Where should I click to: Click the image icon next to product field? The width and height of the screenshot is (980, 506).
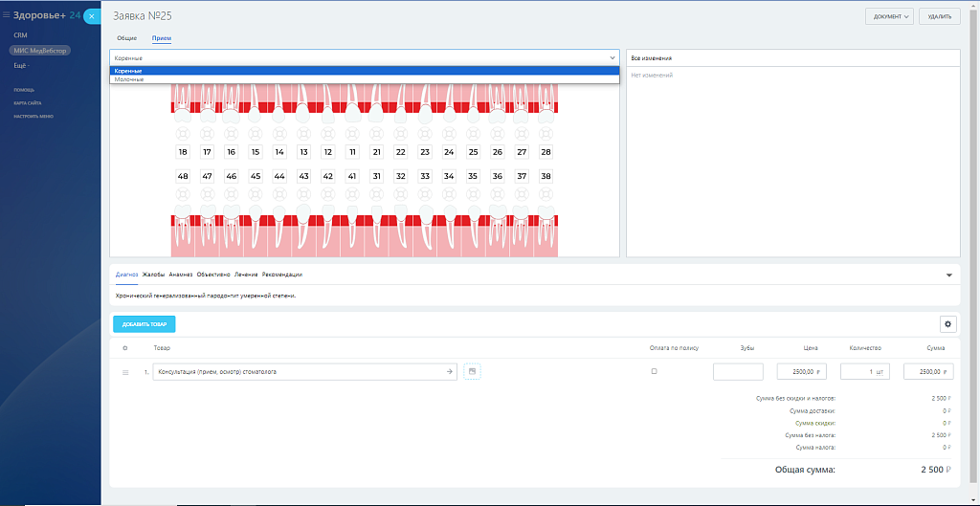click(472, 372)
